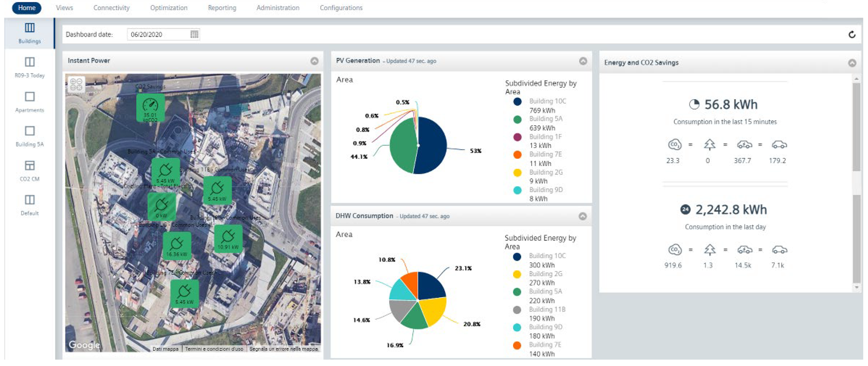Click the dashboard refresh icon

pos(852,34)
